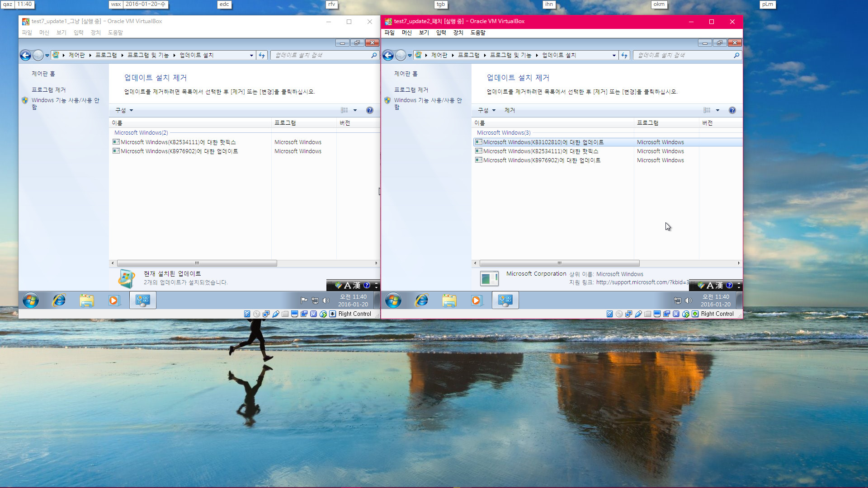Click network indicator in right VM status bar

tap(629, 314)
